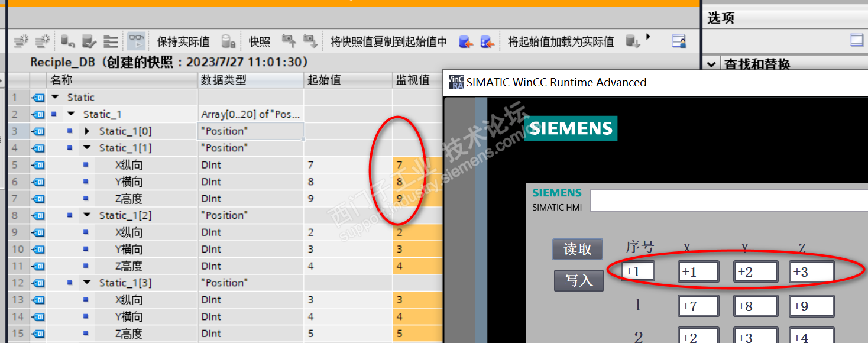
Task: Select row 9 tag icon
Action: pyautogui.click(x=38, y=232)
